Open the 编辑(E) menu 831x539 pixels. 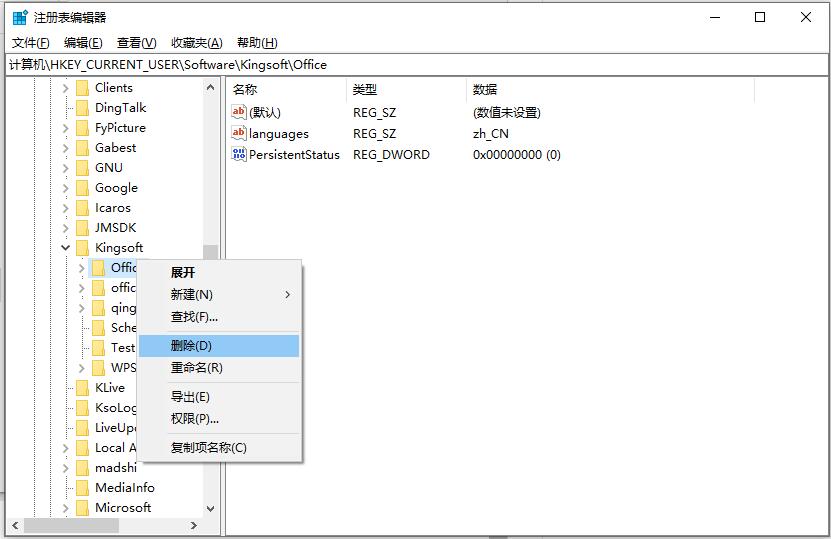(83, 42)
